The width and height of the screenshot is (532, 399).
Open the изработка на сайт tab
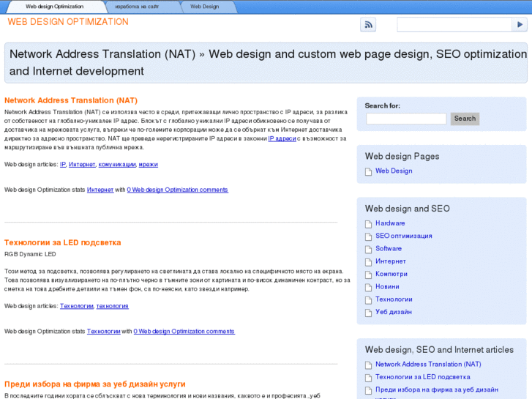click(x=137, y=7)
